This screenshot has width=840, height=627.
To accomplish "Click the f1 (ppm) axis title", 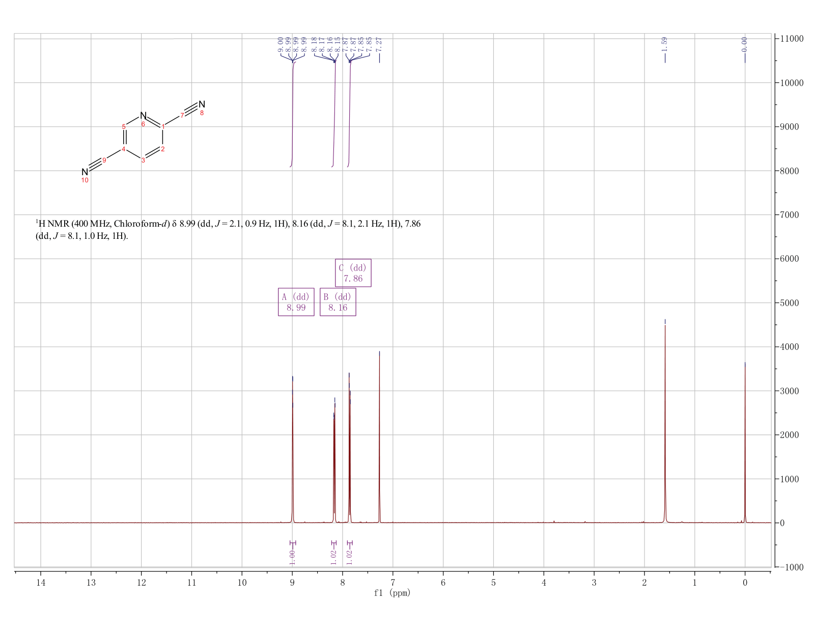I will coord(392,592).
